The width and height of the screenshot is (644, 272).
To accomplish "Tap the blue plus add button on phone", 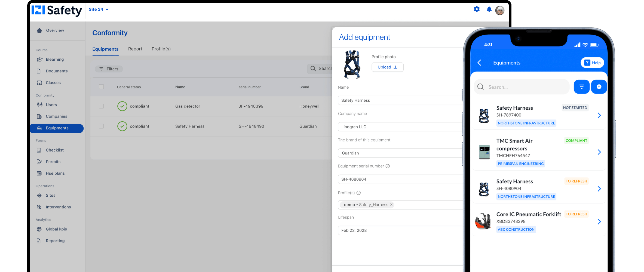I will coord(599,87).
